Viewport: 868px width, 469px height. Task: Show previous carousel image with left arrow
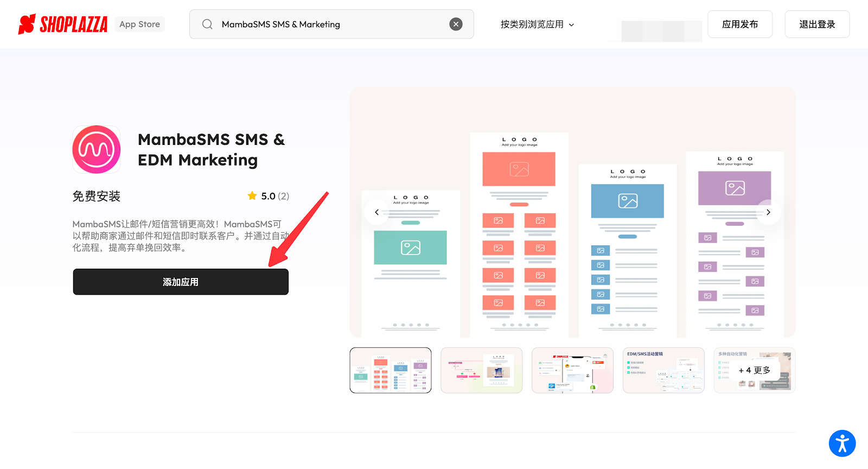point(376,212)
